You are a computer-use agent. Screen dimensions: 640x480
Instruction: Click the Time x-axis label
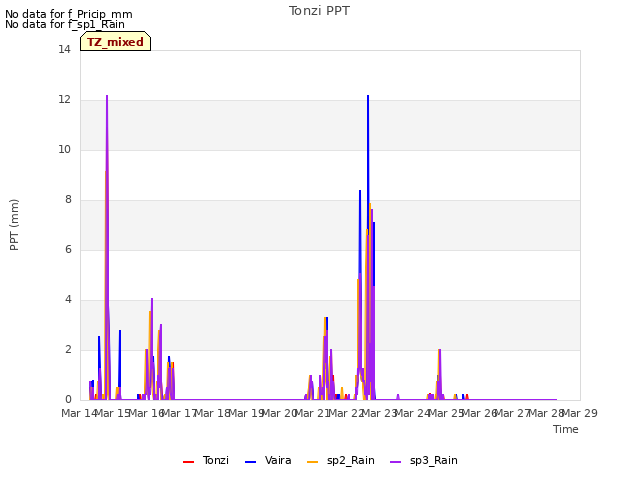566,429
